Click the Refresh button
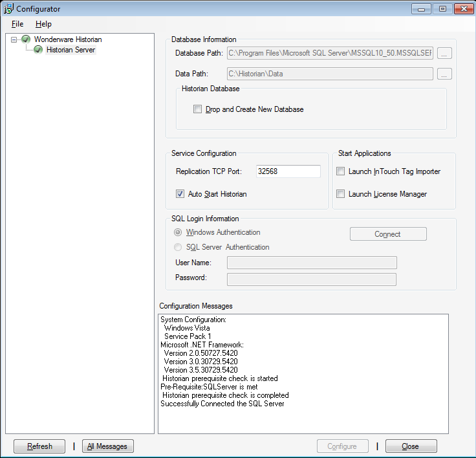Image resolution: width=476 pixels, height=458 pixels. (x=39, y=446)
